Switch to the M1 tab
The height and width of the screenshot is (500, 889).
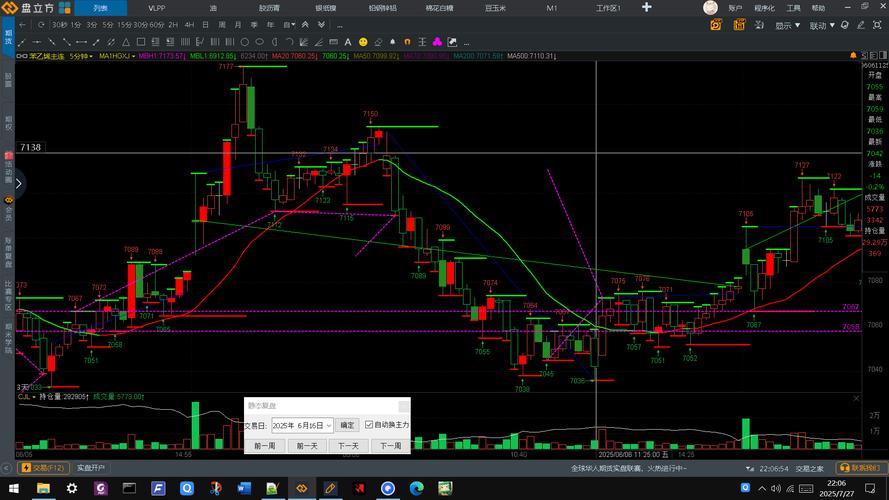point(552,8)
